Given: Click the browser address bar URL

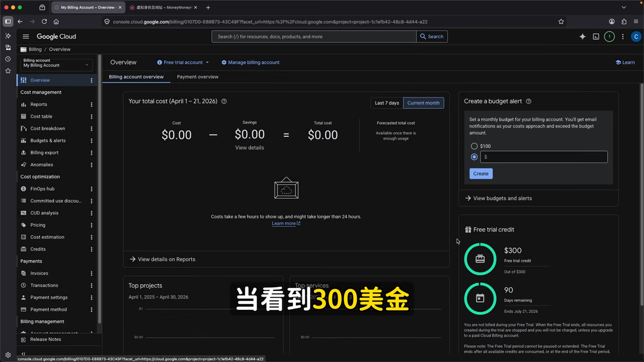Looking at the screenshot, I should [x=270, y=22].
